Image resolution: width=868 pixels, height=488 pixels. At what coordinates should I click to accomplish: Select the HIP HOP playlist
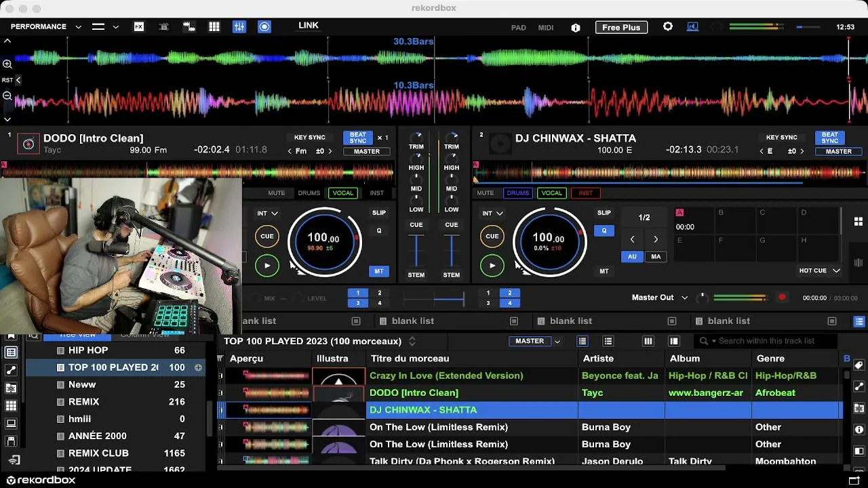tap(88, 350)
